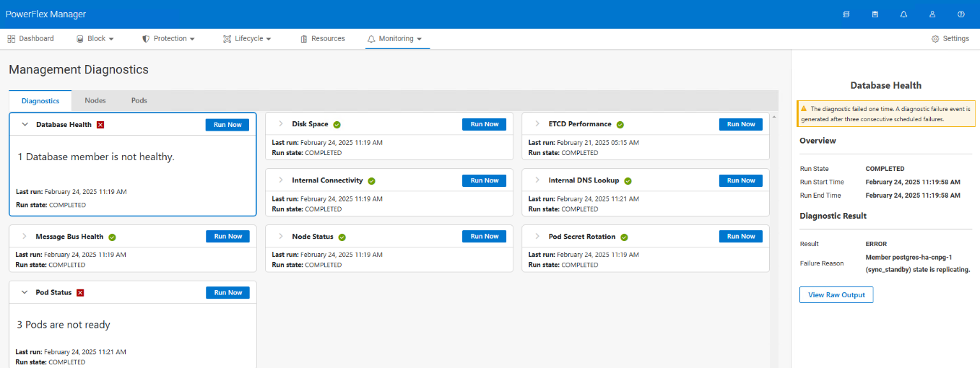Image resolution: width=980 pixels, height=368 pixels.
Task: Click the help question mark icon
Action: click(961, 14)
